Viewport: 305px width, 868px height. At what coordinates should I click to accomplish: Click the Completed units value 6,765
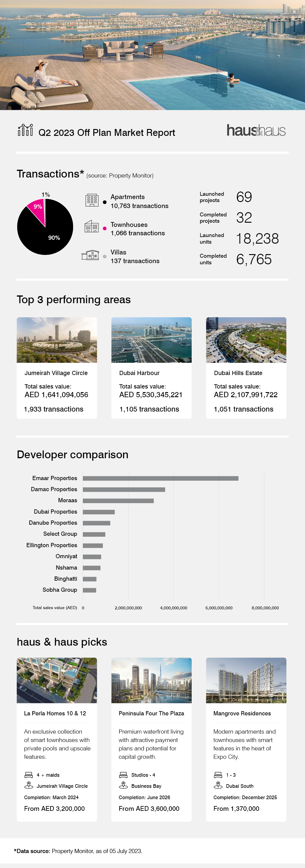click(x=254, y=260)
